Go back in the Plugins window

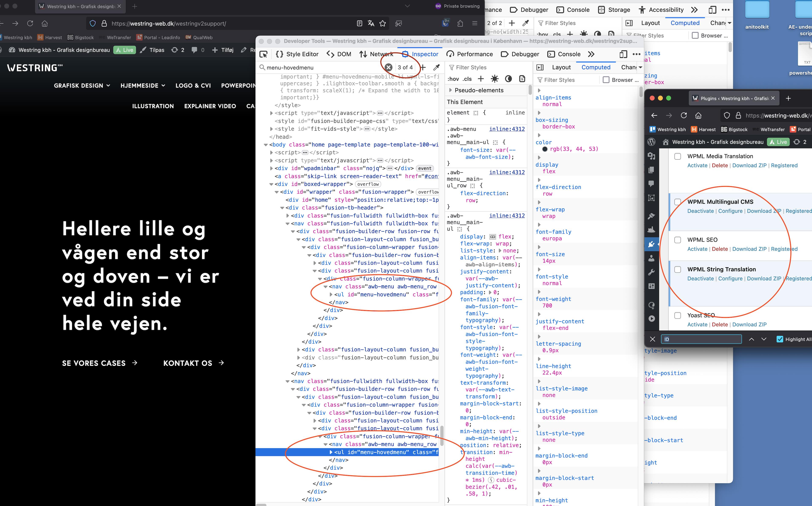coord(654,116)
